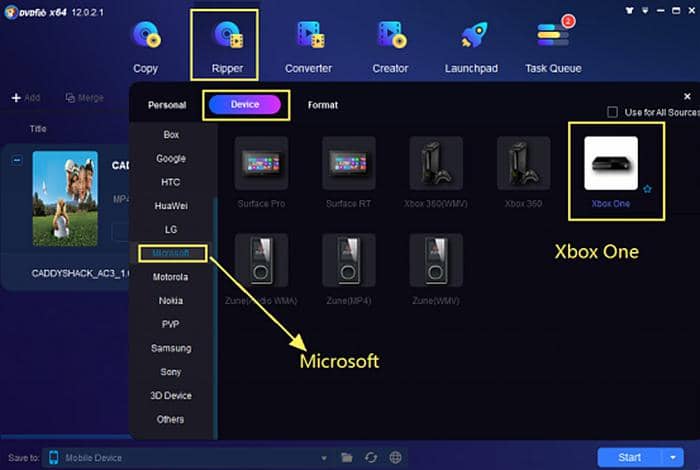Select the Surface RT device profile
The height and width of the screenshot is (470, 700).
[x=349, y=173]
